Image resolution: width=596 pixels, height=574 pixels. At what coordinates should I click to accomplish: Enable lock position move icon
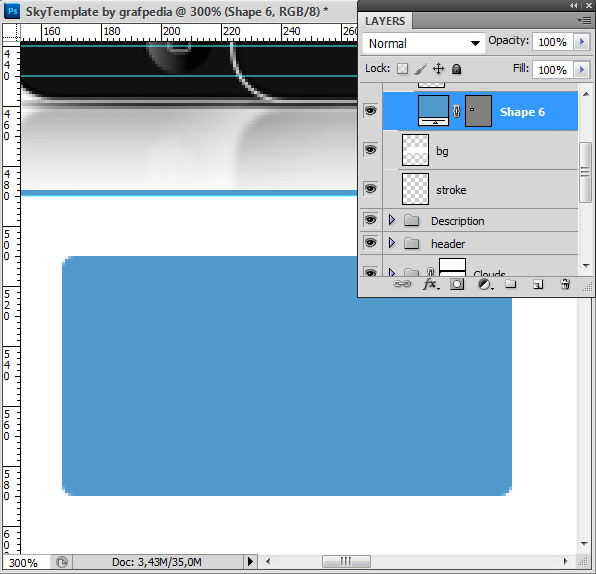click(438, 69)
